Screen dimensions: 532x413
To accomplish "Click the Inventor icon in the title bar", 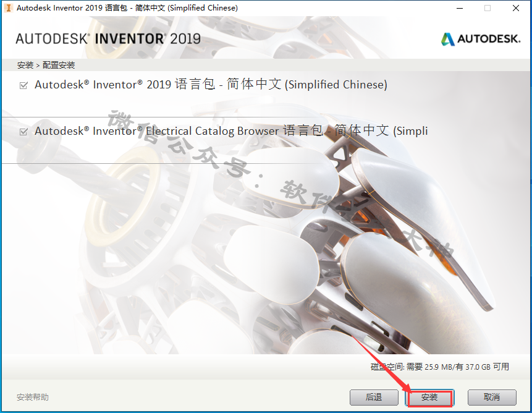I will [9, 8].
